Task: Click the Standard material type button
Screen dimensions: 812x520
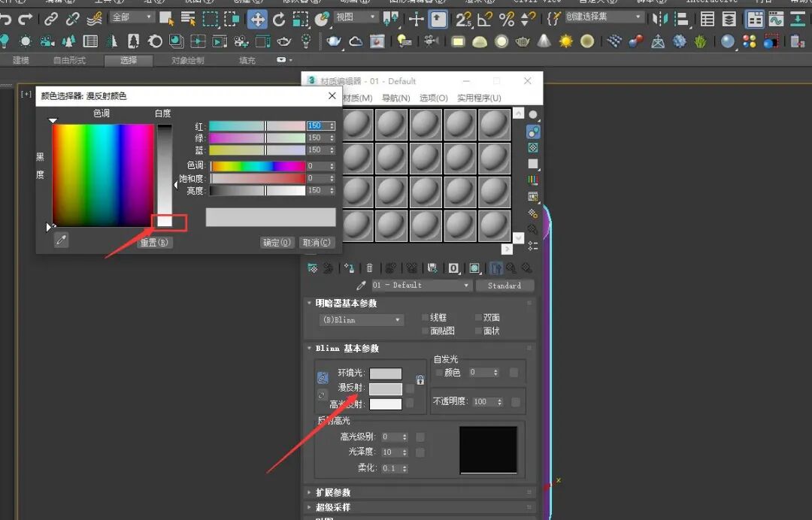Action: 504,286
